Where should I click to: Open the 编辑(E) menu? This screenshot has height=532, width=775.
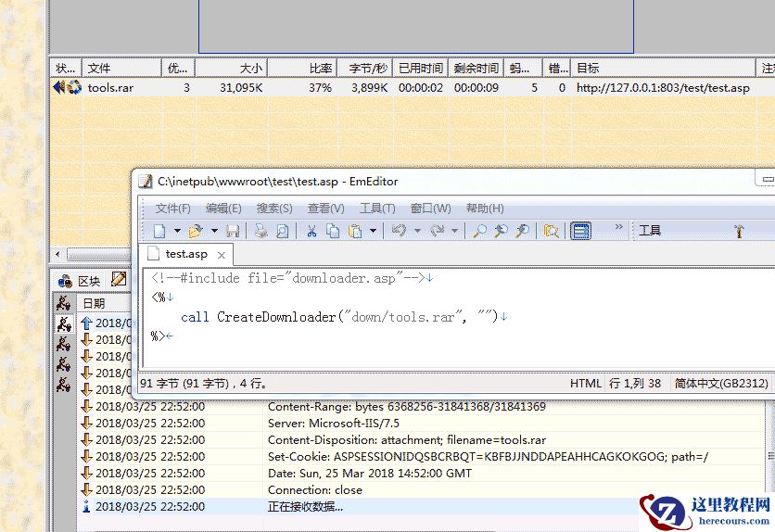click(223, 209)
